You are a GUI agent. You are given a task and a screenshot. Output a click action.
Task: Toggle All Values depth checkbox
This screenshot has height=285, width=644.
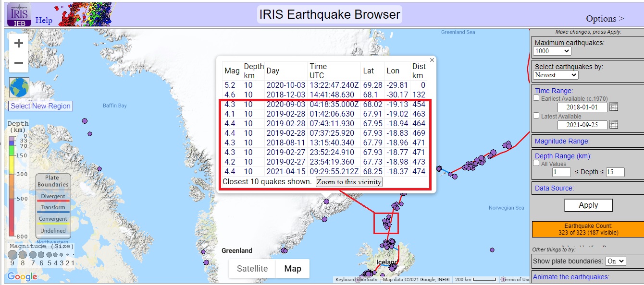(x=536, y=164)
